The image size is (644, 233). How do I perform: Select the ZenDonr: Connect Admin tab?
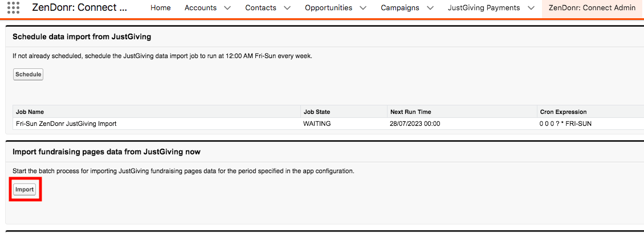(x=592, y=8)
